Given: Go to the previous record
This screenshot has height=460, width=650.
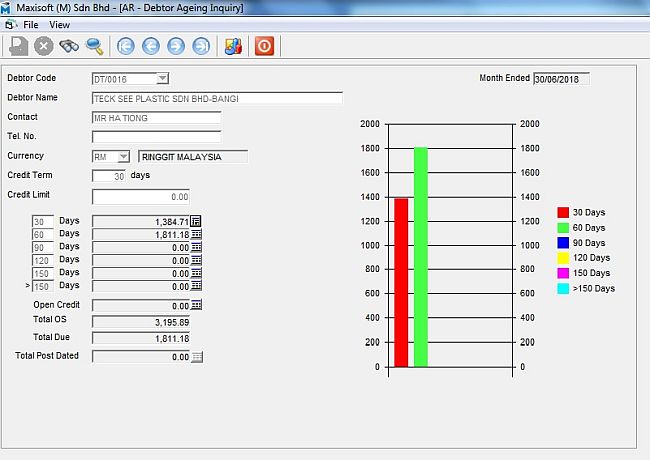Looking at the screenshot, I should pyautogui.click(x=151, y=45).
